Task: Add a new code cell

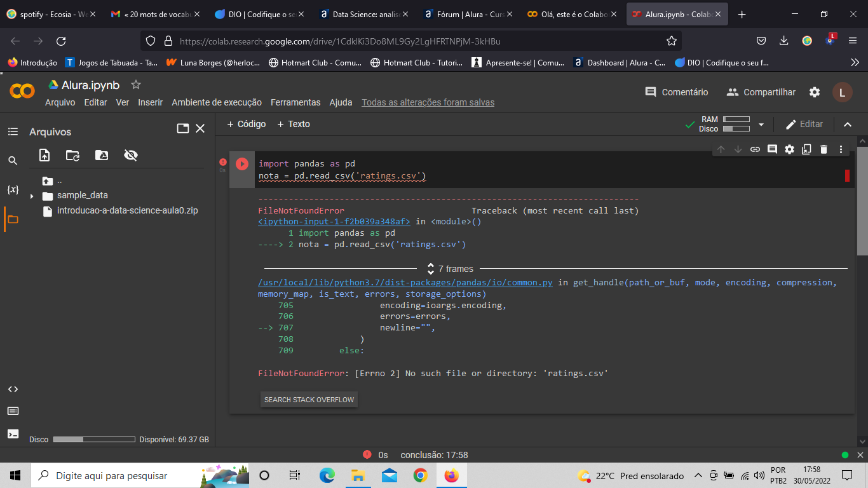Action: click(x=247, y=124)
